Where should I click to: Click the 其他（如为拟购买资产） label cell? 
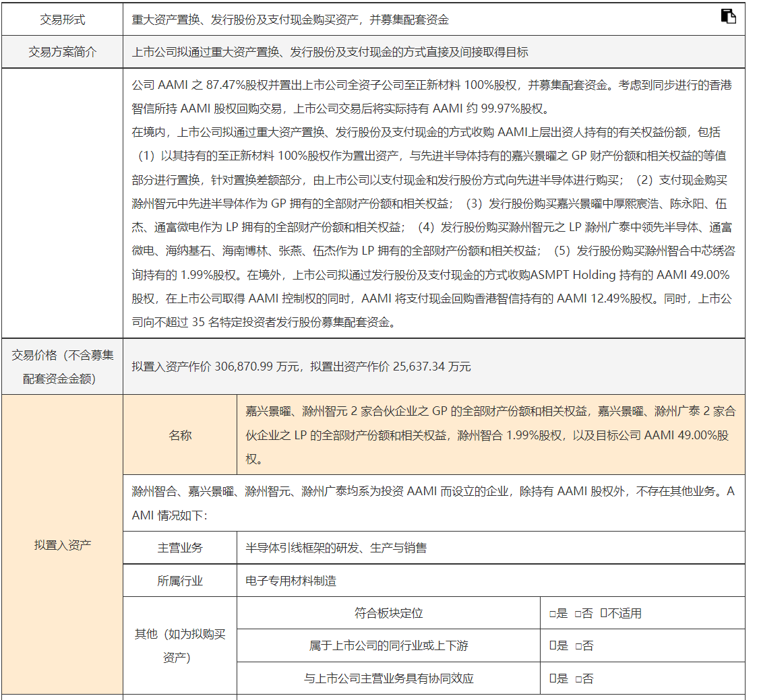coord(180,645)
